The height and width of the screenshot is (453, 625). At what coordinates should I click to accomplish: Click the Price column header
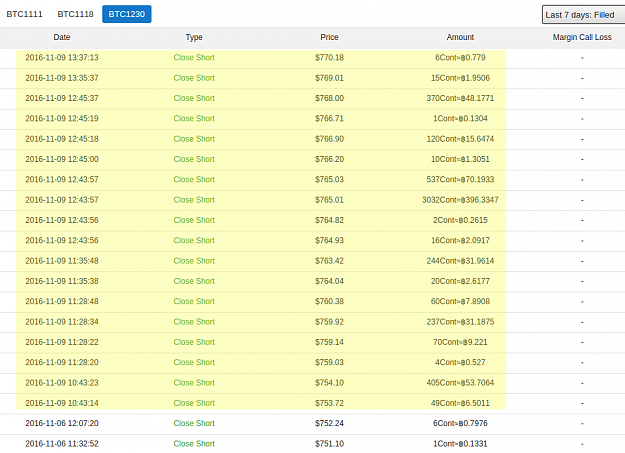pos(329,37)
